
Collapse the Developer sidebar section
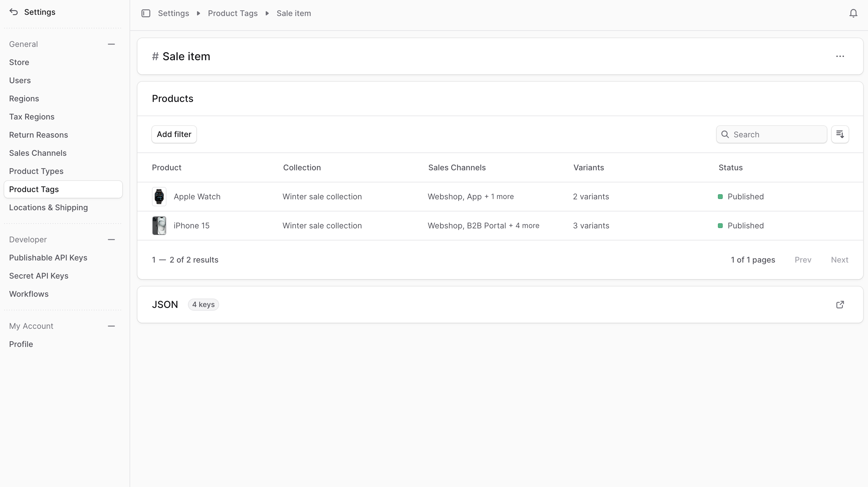pyautogui.click(x=111, y=240)
